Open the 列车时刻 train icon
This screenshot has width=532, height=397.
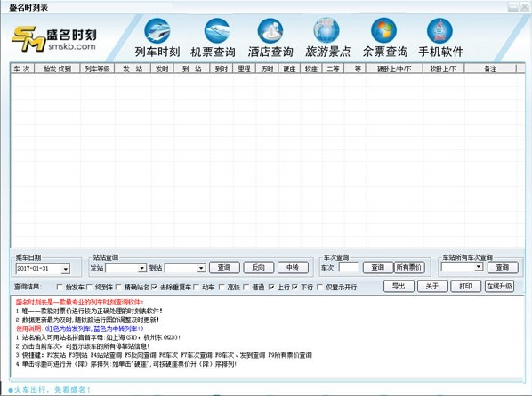(x=157, y=31)
